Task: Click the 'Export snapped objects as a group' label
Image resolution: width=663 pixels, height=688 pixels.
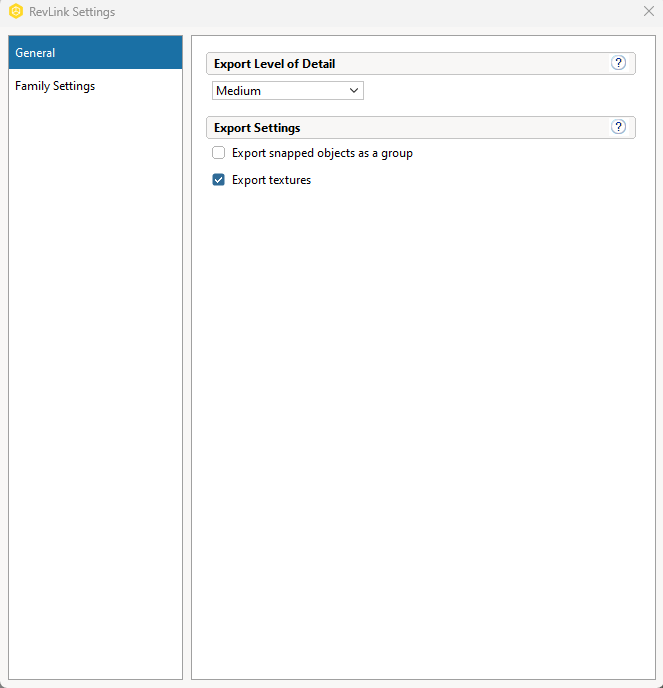Action: 322,153
